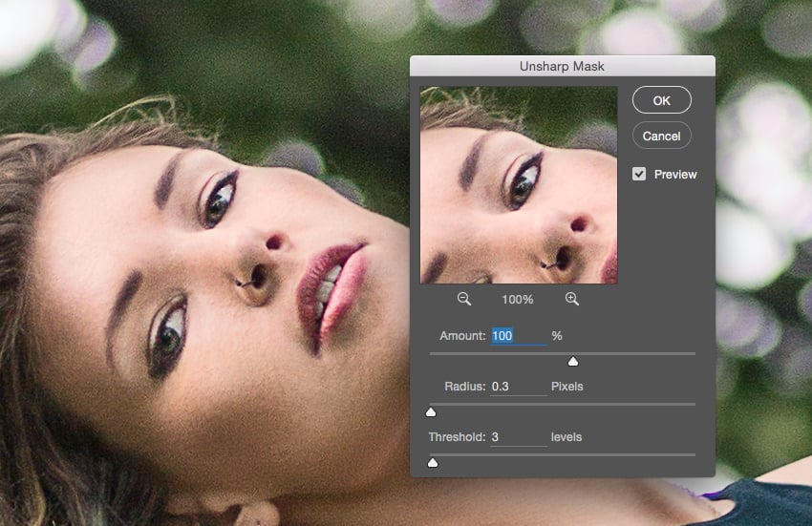Toggle the Preview checkbox
This screenshot has width=812, height=526.
click(x=639, y=175)
